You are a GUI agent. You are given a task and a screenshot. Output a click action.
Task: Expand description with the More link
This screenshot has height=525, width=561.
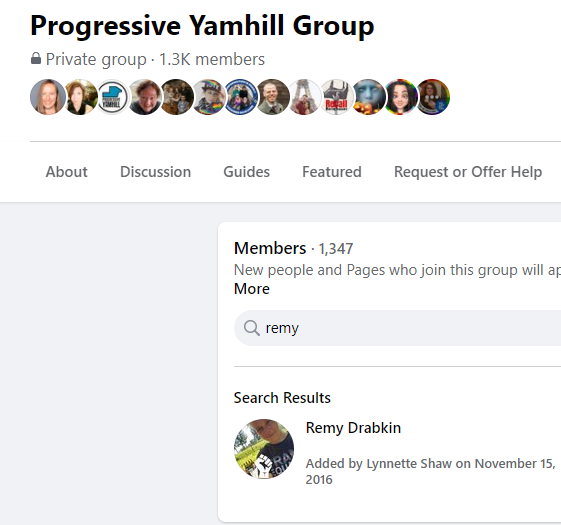[252, 289]
